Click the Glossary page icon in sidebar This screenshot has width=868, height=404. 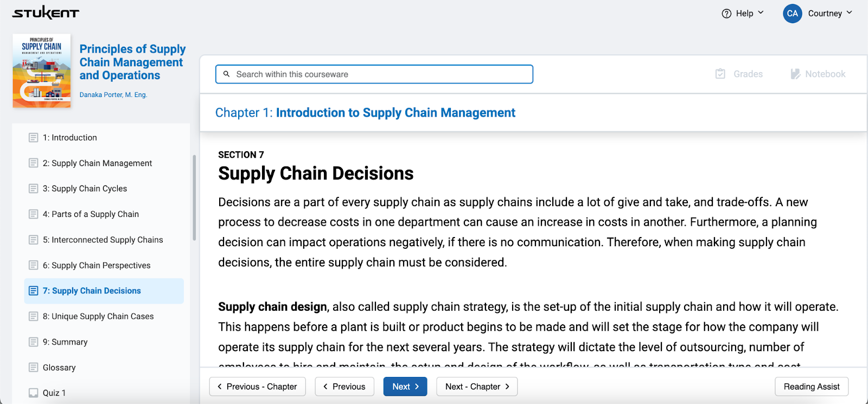click(x=34, y=367)
